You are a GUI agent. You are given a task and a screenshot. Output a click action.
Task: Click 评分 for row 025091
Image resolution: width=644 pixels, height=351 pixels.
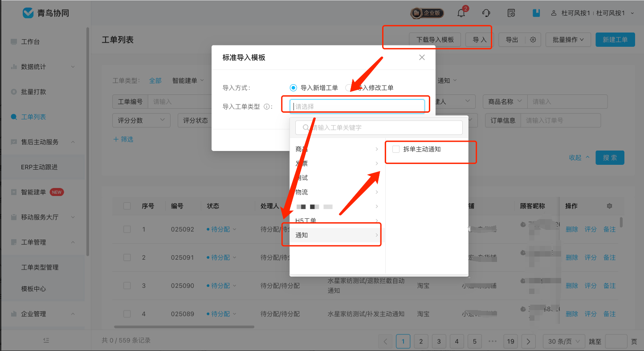coord(591,257)
